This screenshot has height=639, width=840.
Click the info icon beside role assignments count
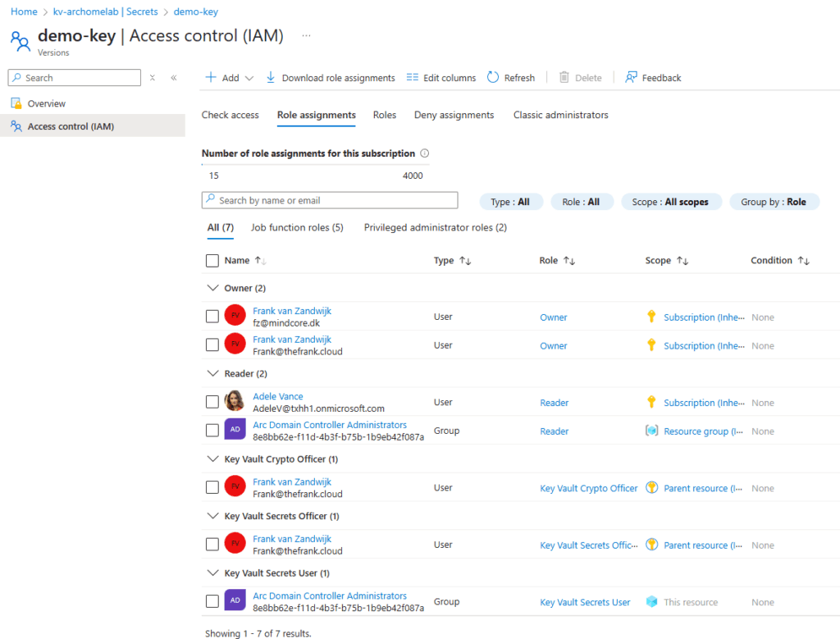pos(424,153)
